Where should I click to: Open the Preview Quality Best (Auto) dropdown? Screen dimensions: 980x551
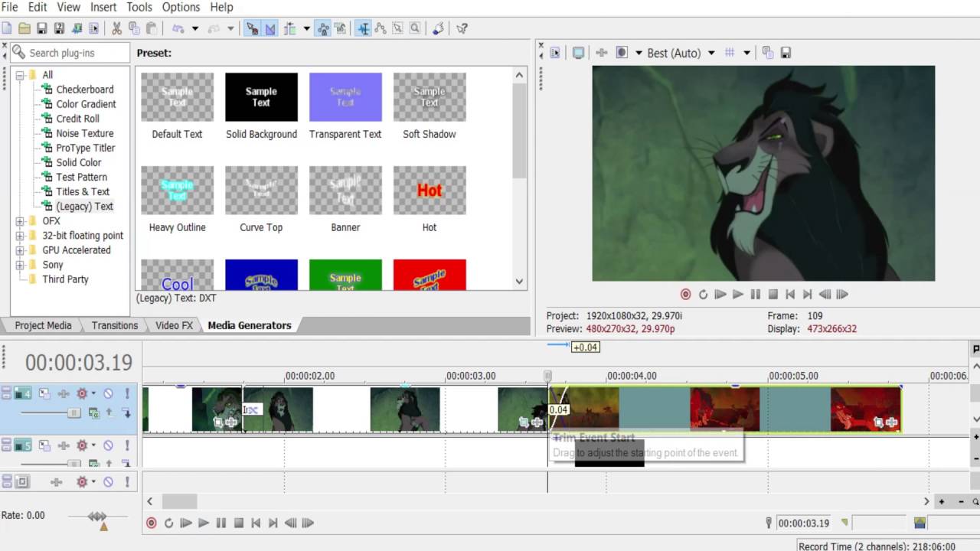[681, 53]
